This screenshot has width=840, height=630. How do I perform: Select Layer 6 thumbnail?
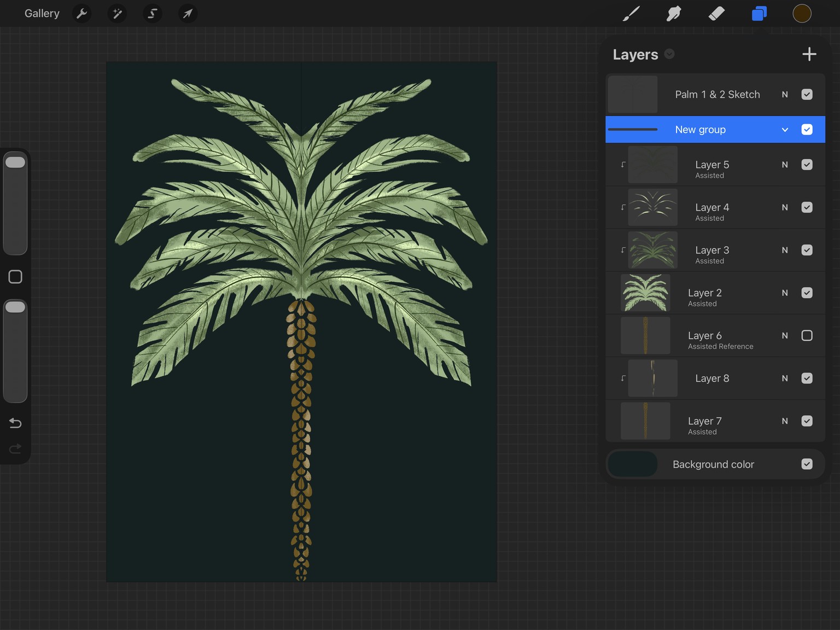(x=645, y=335)
